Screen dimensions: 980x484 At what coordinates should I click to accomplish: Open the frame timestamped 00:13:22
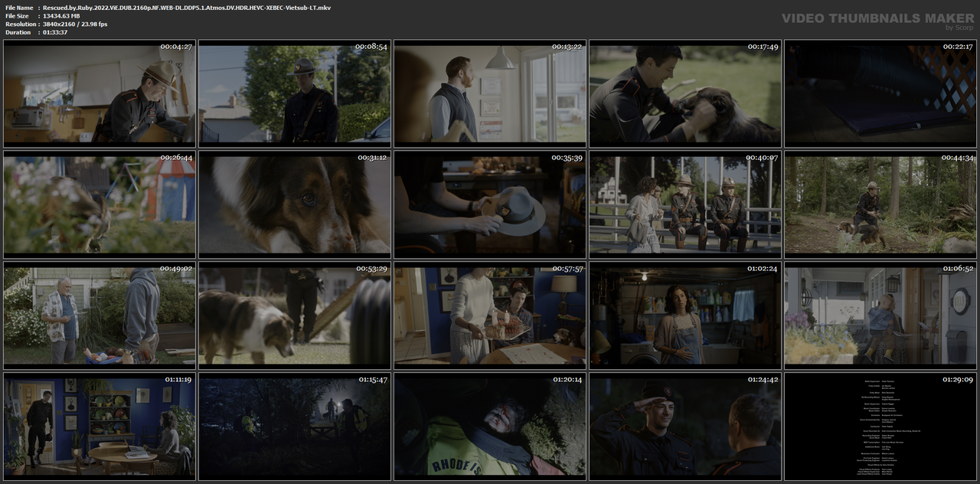[x=490, y=93]
